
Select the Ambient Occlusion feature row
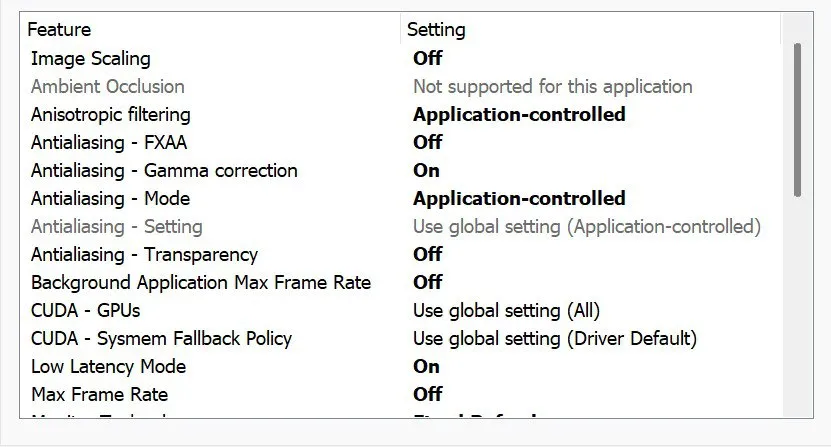(x=108, y=86)
